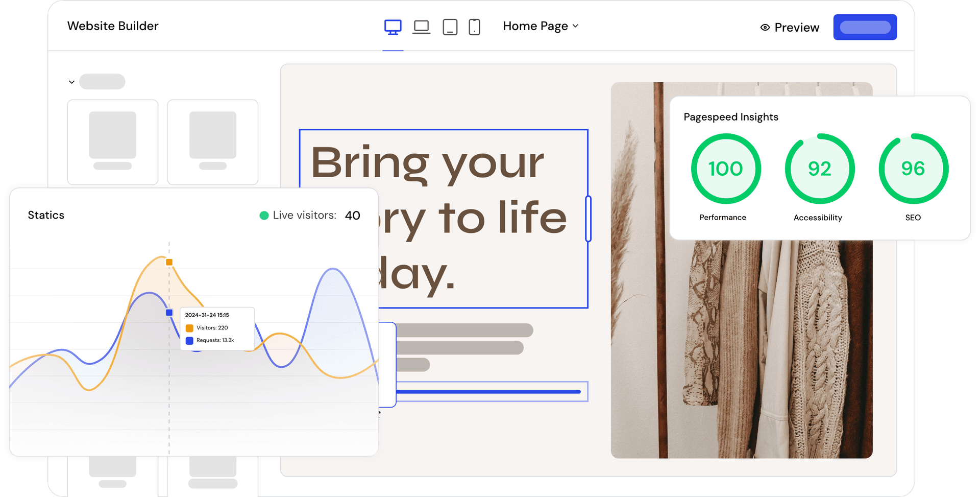This screenshot has width=980, height=497.
Task: Click the SEO 96 score circle
Action: pos(913,169)
